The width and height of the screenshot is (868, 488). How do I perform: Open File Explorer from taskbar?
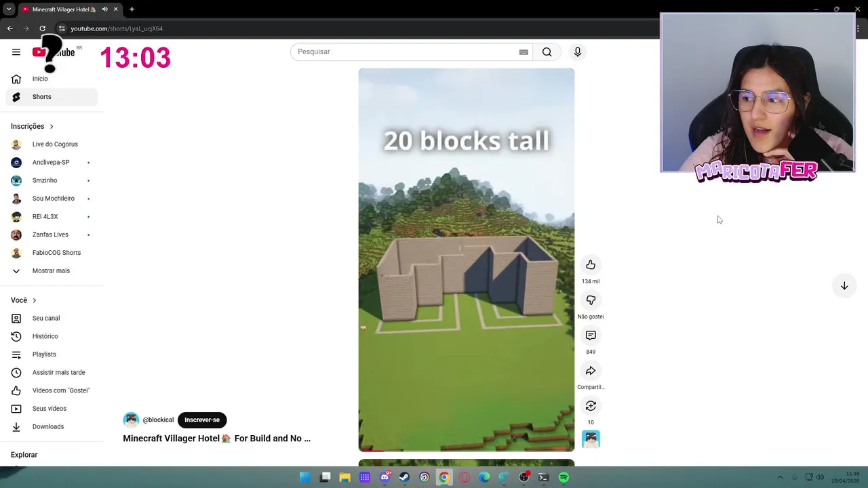click(345, 477)
